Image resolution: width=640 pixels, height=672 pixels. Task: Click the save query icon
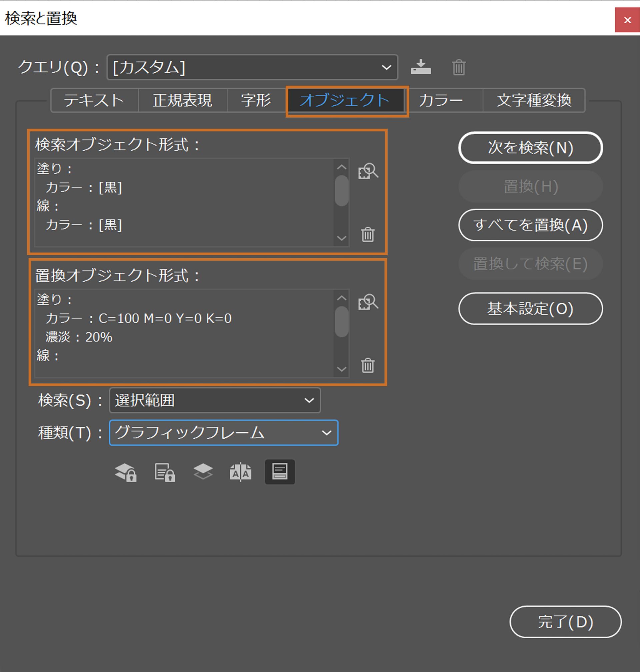pos(421,67)
